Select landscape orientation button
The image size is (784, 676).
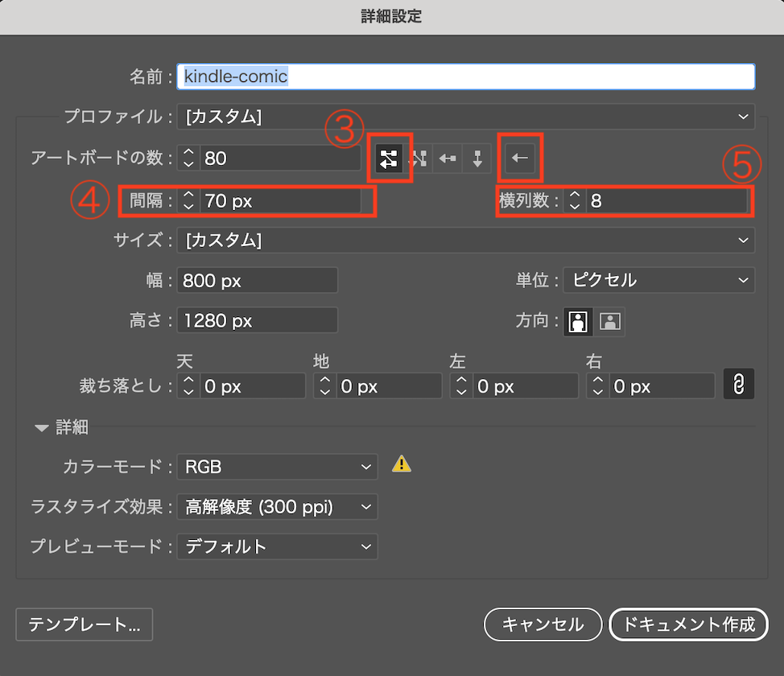point(611,321)
